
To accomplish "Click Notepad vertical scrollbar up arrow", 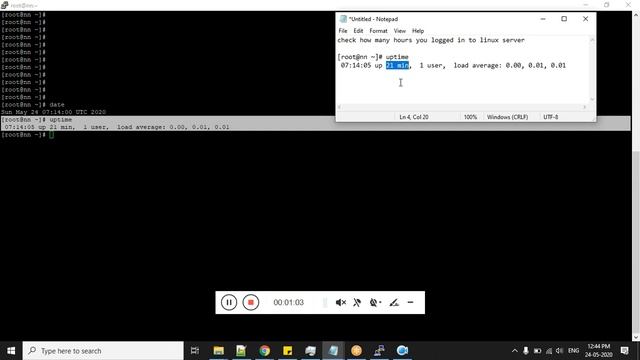I will 592,40.
